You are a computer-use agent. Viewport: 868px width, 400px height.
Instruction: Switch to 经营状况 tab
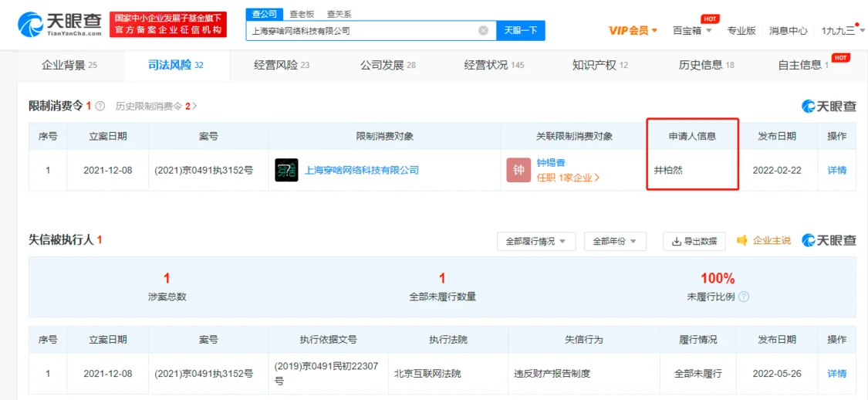point(494,66)
